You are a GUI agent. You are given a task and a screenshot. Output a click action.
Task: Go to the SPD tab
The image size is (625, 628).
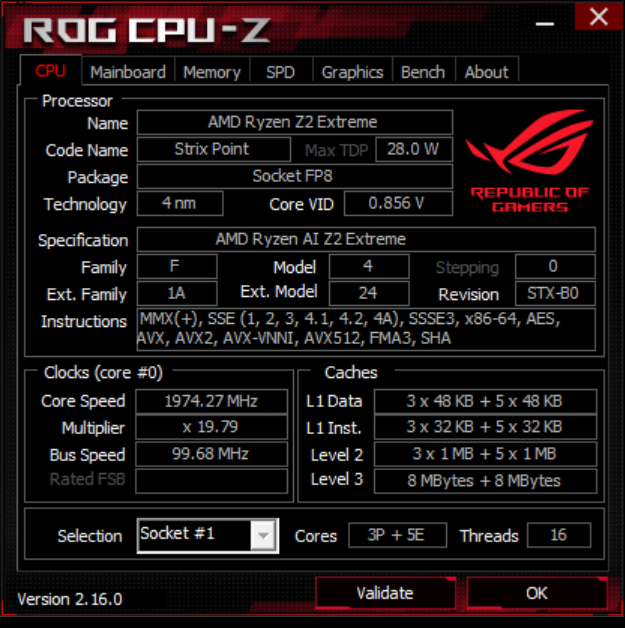pyautogui.click(x=280, y=72)
